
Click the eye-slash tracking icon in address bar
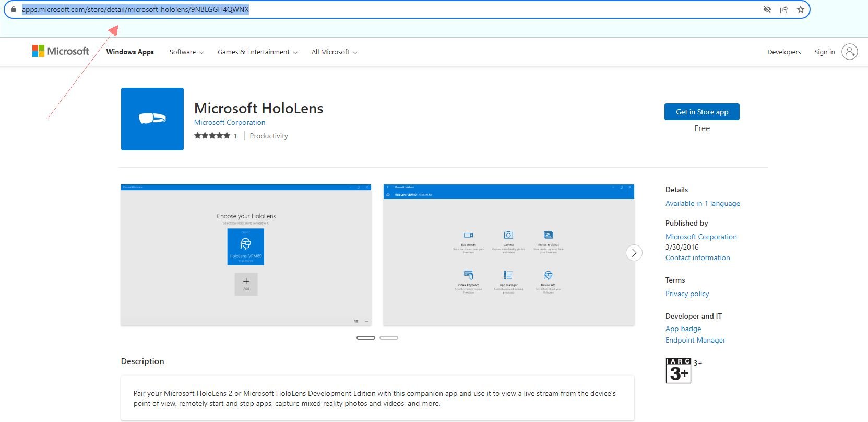(x=767, y=9)
